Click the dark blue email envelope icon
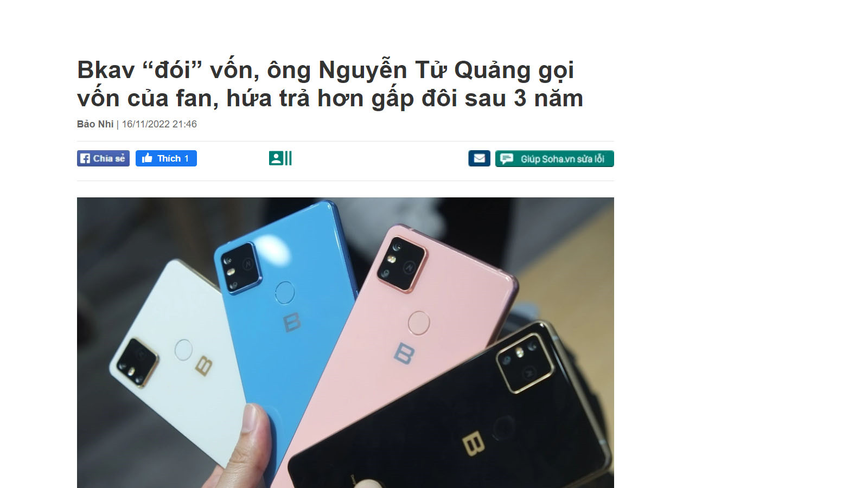 coord(479,158)
